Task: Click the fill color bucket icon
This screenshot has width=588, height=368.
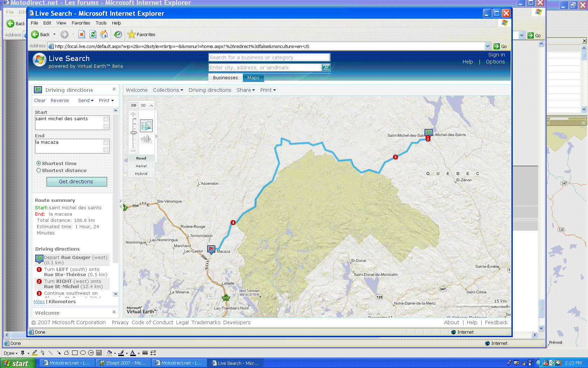Action: 109,353
